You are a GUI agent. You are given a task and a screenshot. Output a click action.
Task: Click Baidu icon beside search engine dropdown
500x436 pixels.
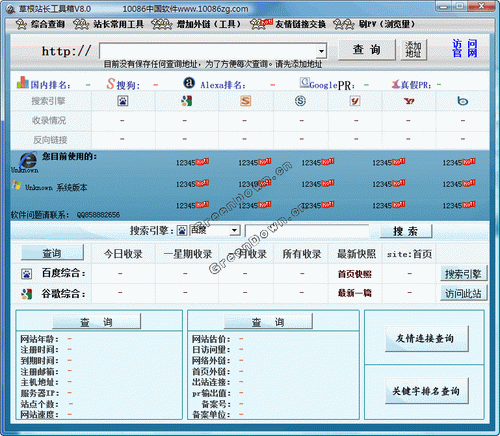(x=182, y=230)
